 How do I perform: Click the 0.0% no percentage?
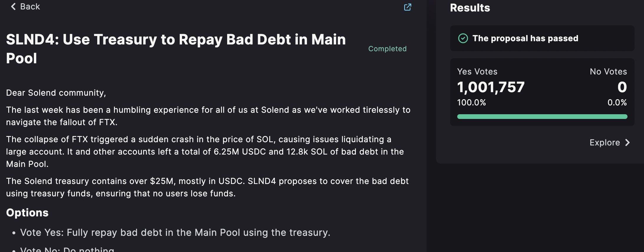tap(617, 102)
